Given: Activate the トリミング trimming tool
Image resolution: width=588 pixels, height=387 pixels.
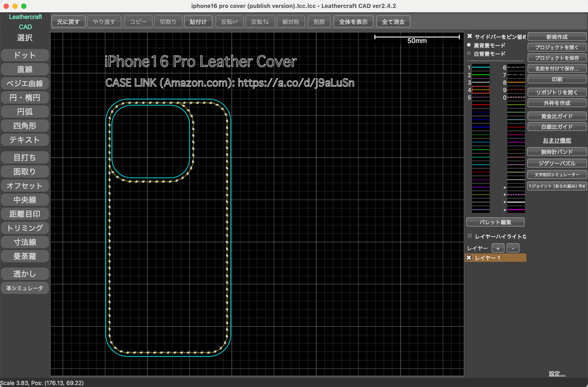Looking at the screenshot, I should 25,228.
